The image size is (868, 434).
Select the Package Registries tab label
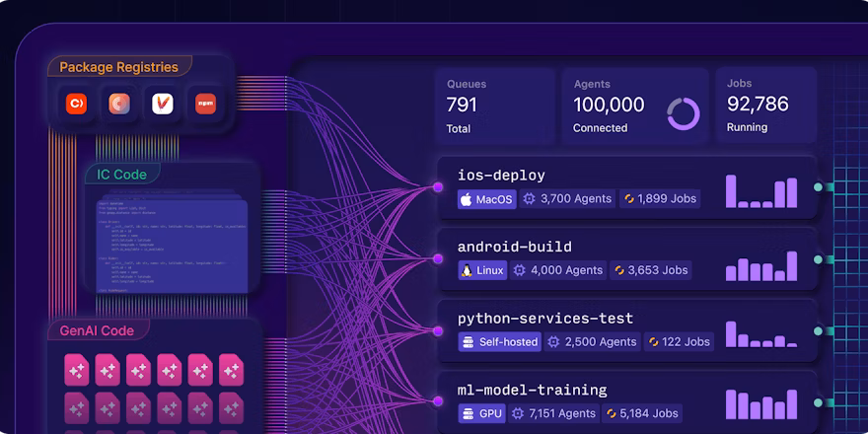[x=119, y=67]
